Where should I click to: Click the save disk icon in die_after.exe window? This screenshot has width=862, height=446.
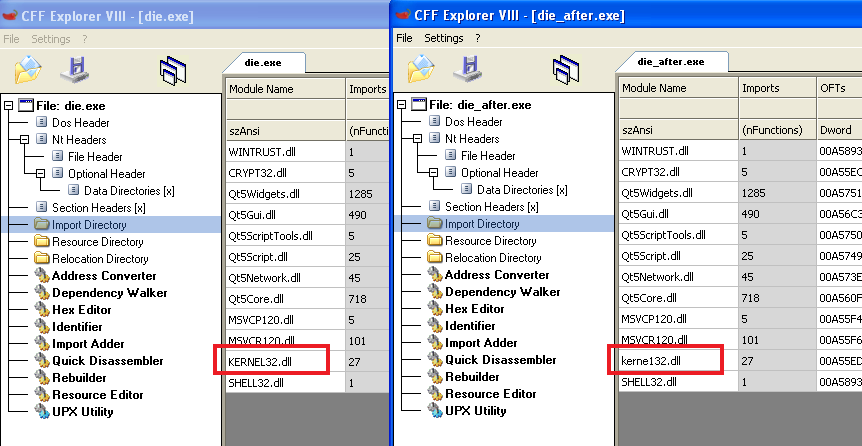(468, 69)
